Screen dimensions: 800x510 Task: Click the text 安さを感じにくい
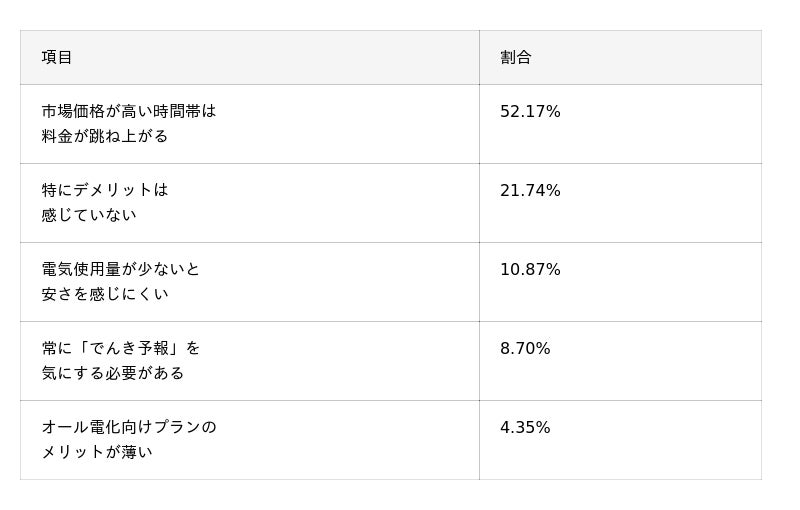(105, 294)
